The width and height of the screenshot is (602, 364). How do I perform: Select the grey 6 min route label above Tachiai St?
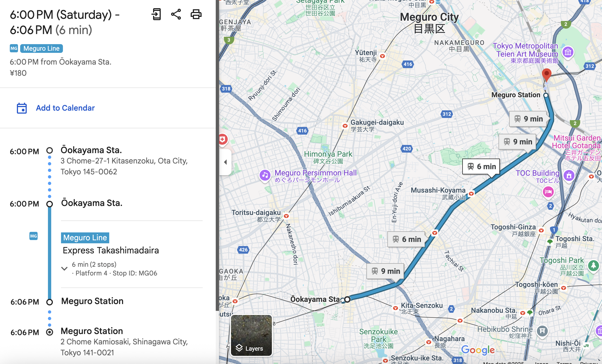(406, 239)
